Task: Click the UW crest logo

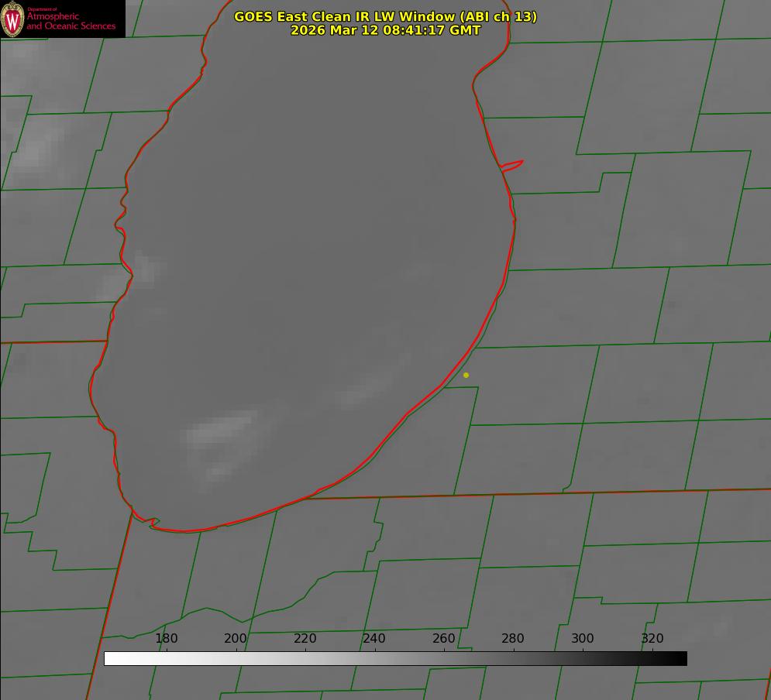Action: (x=12, y=19)
